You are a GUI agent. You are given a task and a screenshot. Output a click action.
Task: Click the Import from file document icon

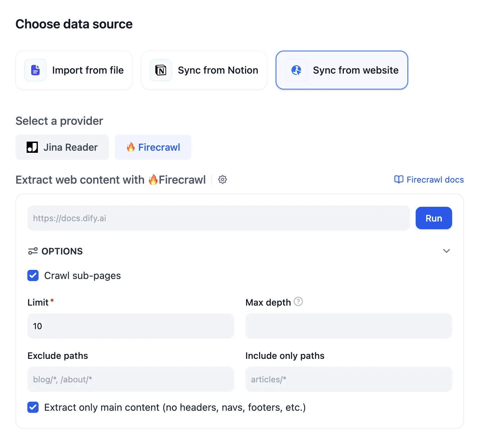pos(35,70)
